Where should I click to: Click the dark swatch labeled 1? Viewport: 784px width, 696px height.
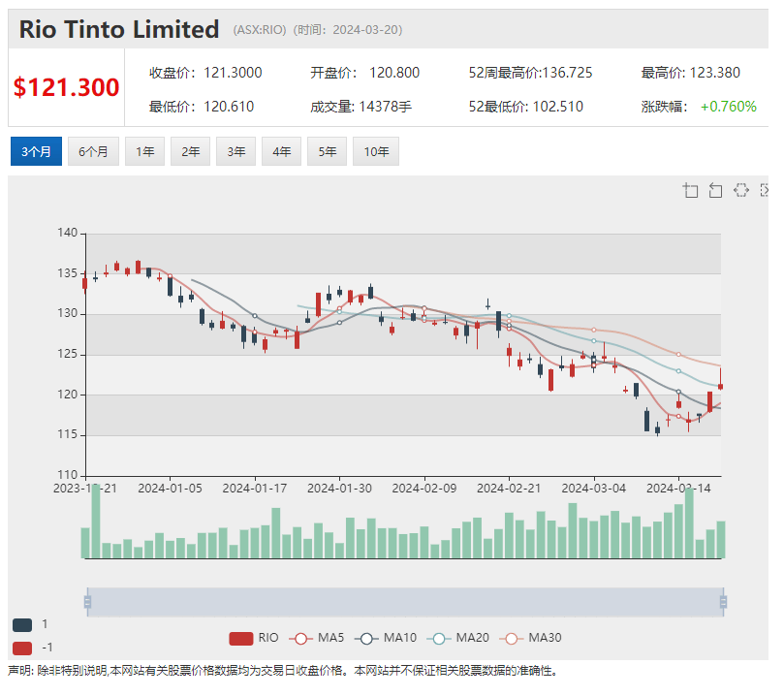tap(22, 625)
